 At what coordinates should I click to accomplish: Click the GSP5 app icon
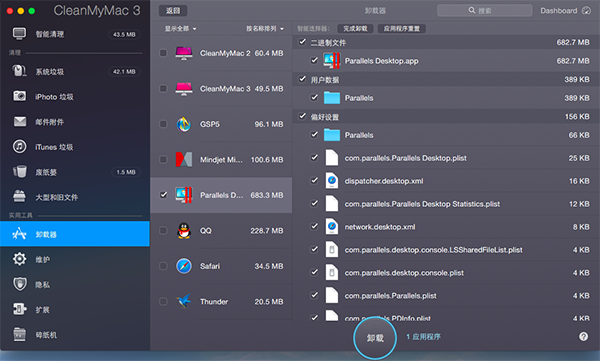point(184,124)
